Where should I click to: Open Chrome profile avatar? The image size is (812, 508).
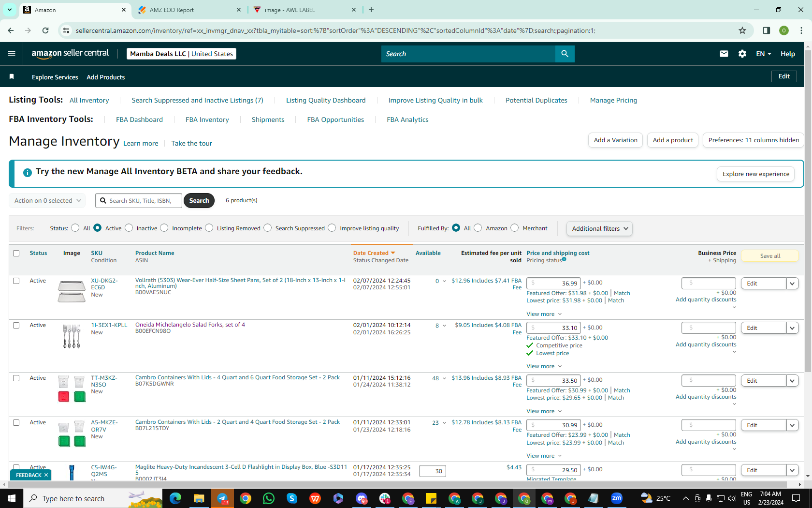click(x=784, y=30)
